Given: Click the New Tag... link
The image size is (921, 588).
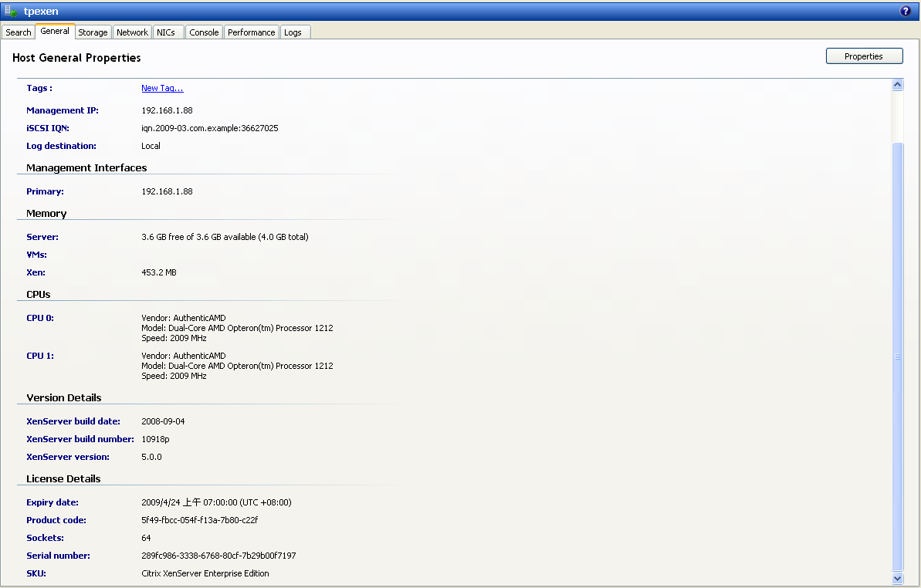Looking at the screenshot, I should pyautogui.click(x=162, y=88).
